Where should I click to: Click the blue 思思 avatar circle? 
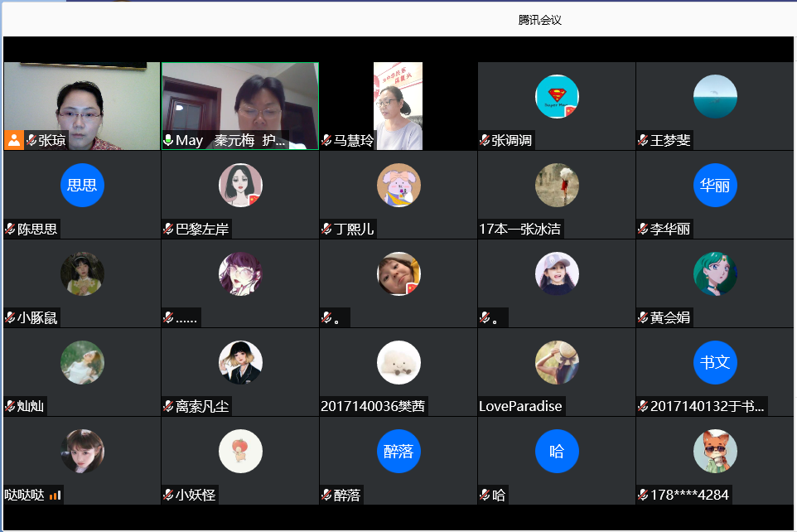tap(82, 185)
